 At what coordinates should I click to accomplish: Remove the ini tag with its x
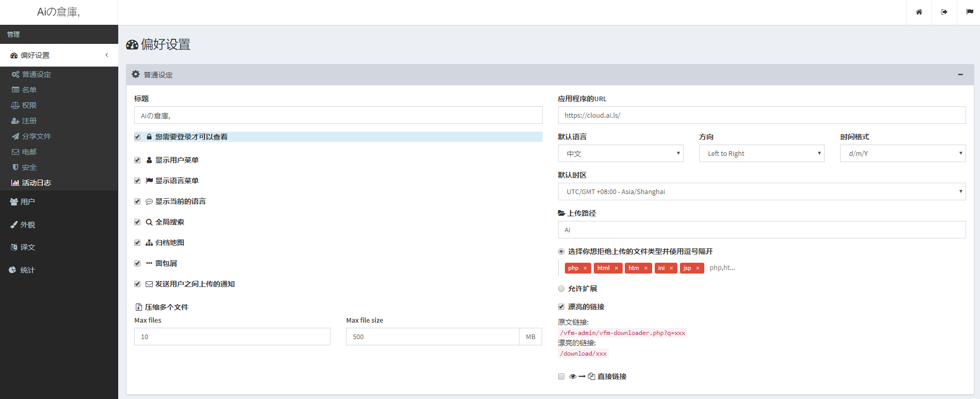671,268
